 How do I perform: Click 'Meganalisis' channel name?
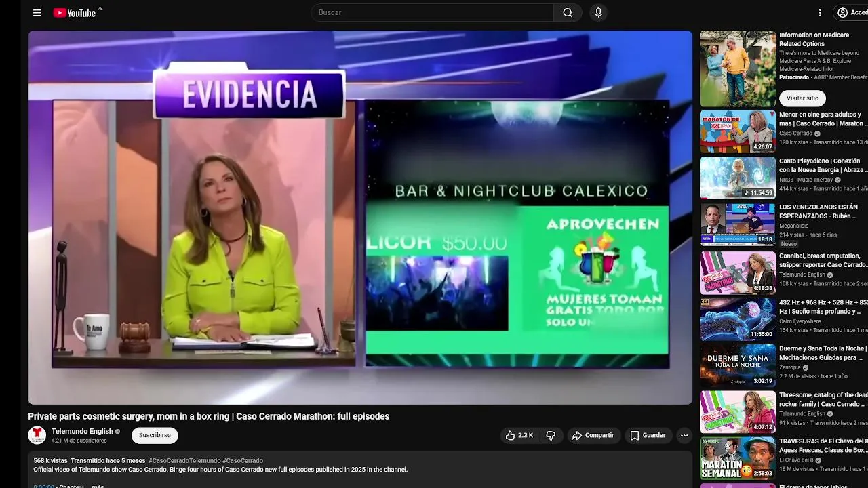pos(794,226)
